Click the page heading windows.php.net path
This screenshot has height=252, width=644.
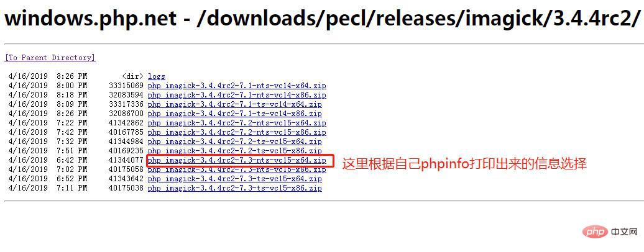pos(322,19)
